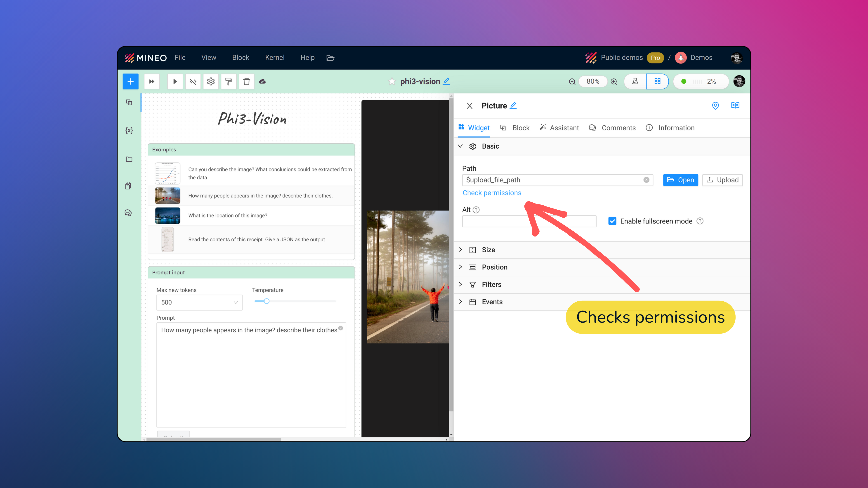The image size is (868, 488).
Task: Rename Picture widget with pencil icon
Action: tap(513, 106)
